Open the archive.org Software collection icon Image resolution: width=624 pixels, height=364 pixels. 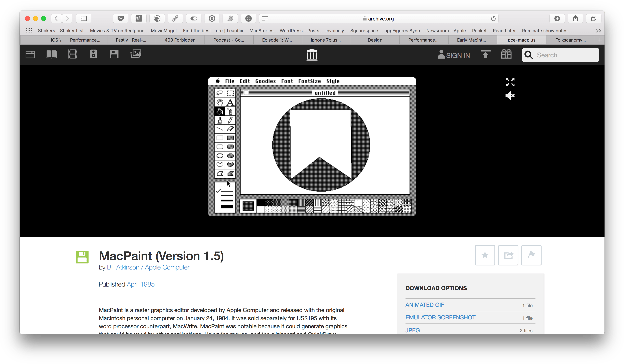[x=114, y=54]
